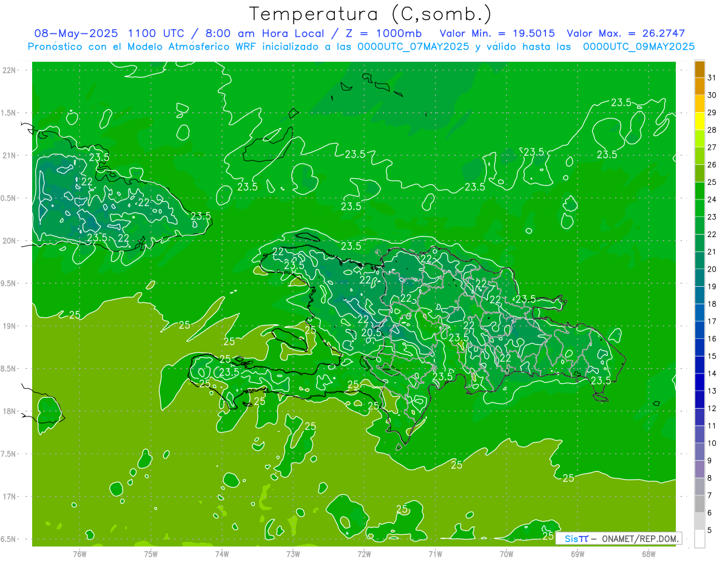
Task: Click the color scale number "17"
Action: (712, 321)
